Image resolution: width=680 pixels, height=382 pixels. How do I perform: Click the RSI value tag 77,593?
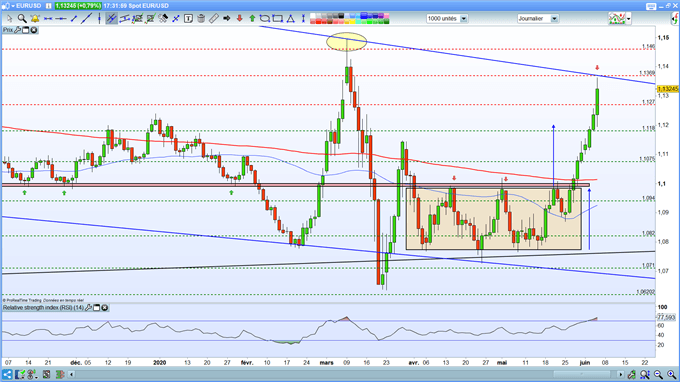click(666, 317)
